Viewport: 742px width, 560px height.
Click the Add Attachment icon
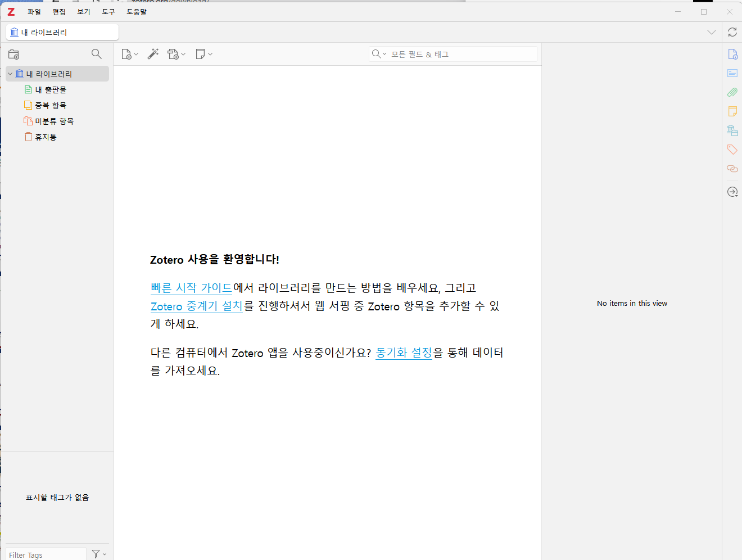pyautogui.click(x=173, y=54)
